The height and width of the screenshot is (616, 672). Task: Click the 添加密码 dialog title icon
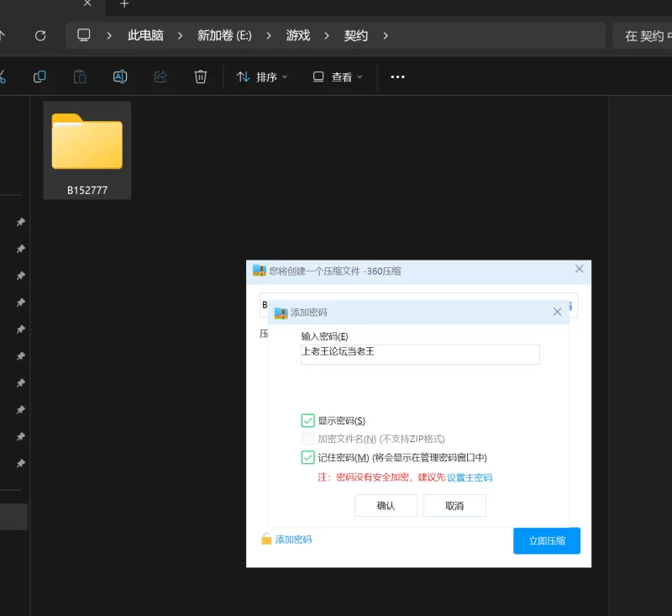coord(281,313)
